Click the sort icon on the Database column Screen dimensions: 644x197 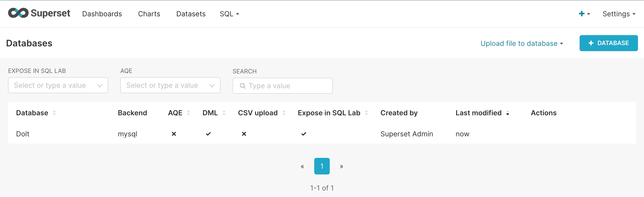[x=55, y=113]
